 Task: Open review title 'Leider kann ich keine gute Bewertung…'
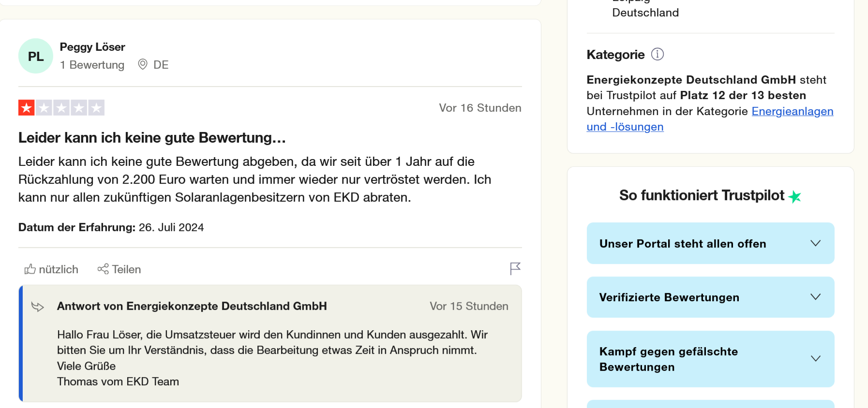click(152, 138)
